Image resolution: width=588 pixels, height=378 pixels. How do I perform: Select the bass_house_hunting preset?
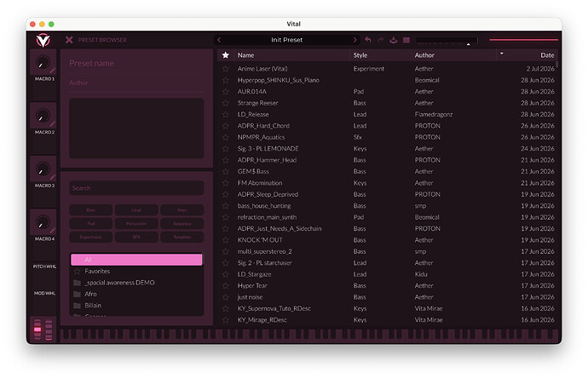click(388, 206)
